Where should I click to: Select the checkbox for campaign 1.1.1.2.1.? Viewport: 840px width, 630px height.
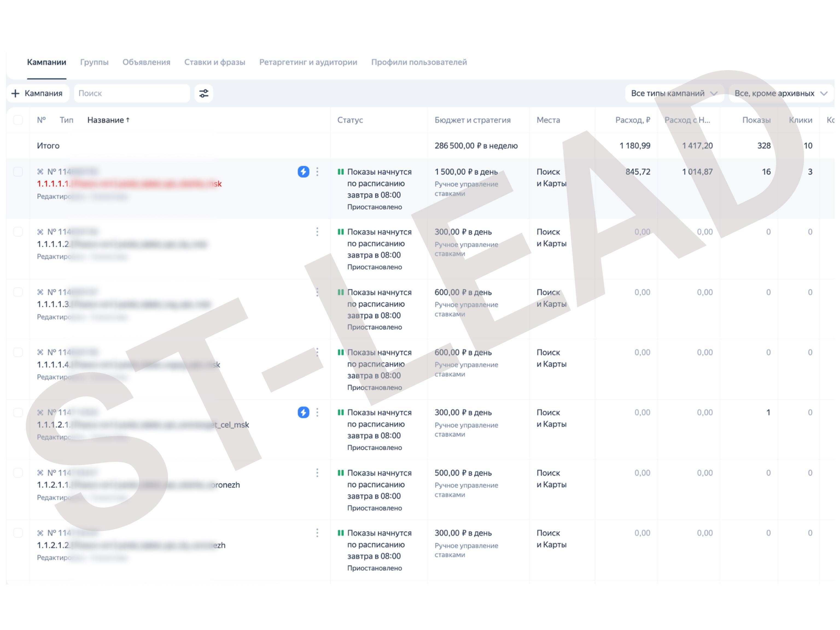[x=18, y=412]
